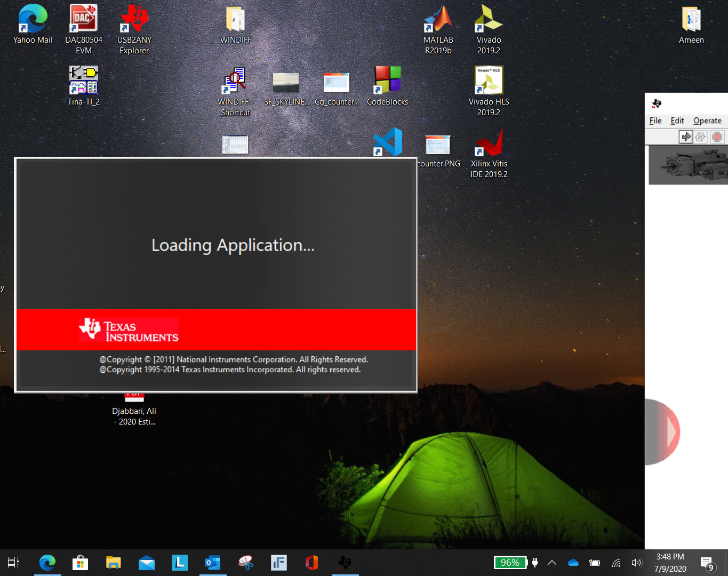The width and height of the screenshot is (728, 576).
Task: Open the Edit menu in the TI window
Action: point(677,121)
